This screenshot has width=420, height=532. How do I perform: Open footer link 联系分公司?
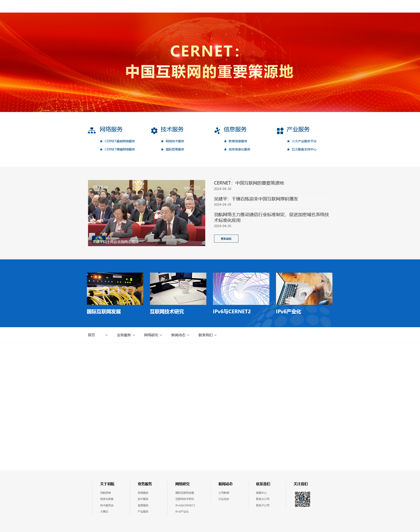coord(263,499)
